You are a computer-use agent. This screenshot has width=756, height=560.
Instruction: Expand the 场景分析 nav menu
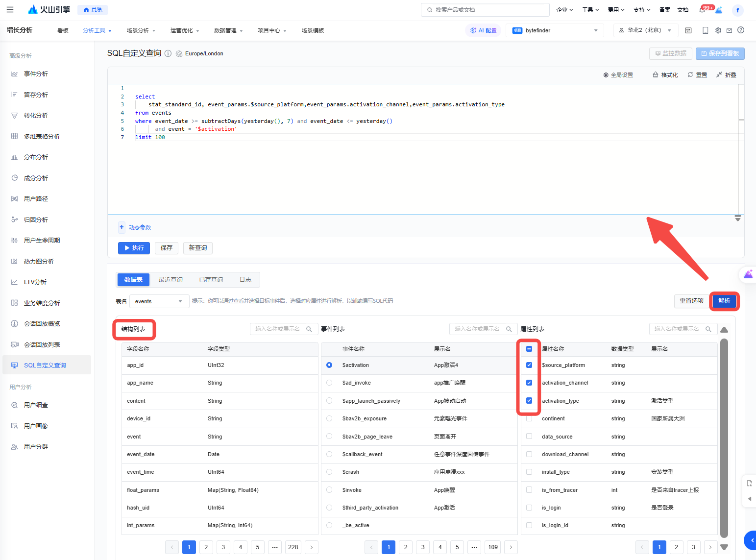pos(141,30)
